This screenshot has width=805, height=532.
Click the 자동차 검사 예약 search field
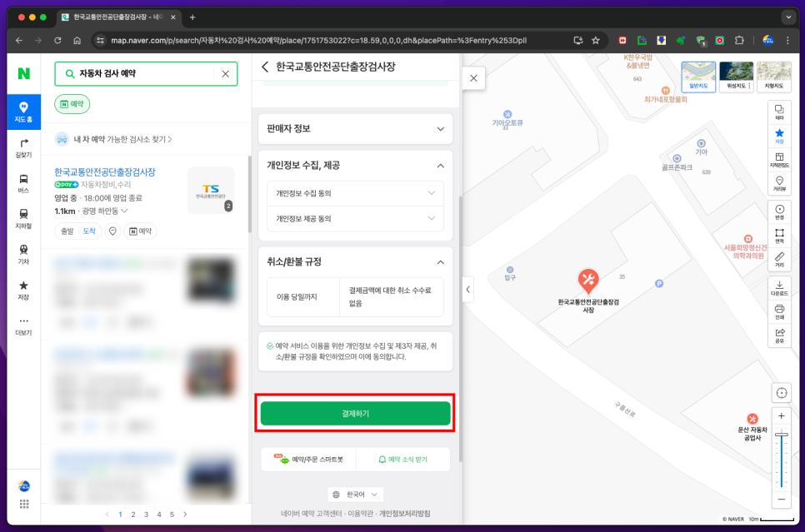click(146, 74)
